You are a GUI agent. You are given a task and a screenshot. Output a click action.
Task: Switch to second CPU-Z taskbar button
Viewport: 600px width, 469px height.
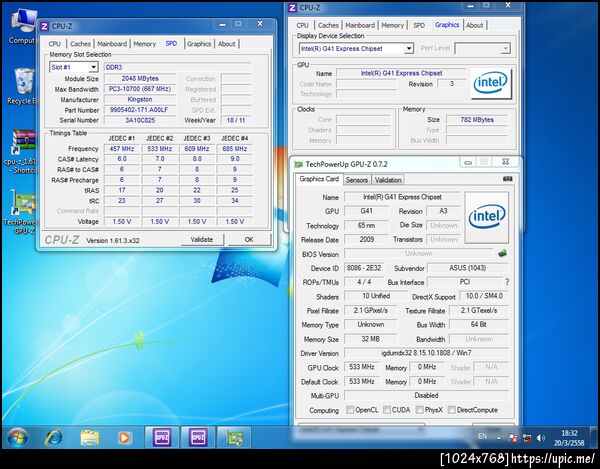tap(198, 437)
